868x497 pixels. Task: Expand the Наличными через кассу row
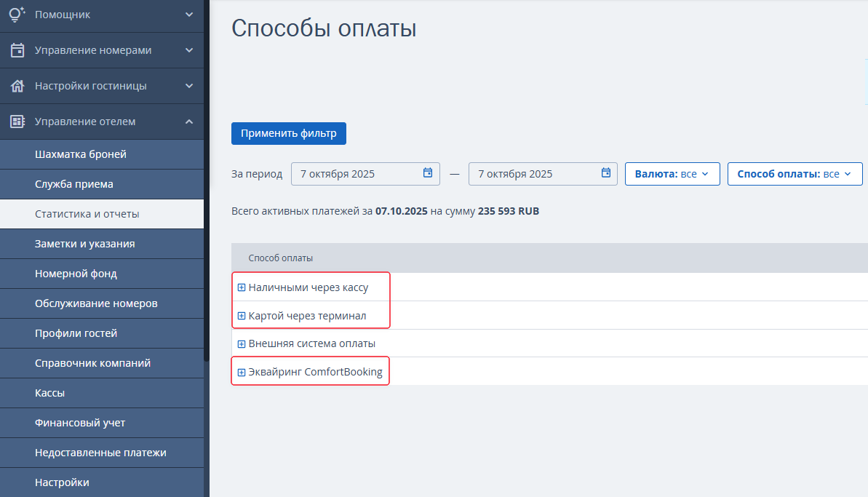(242, 287)
